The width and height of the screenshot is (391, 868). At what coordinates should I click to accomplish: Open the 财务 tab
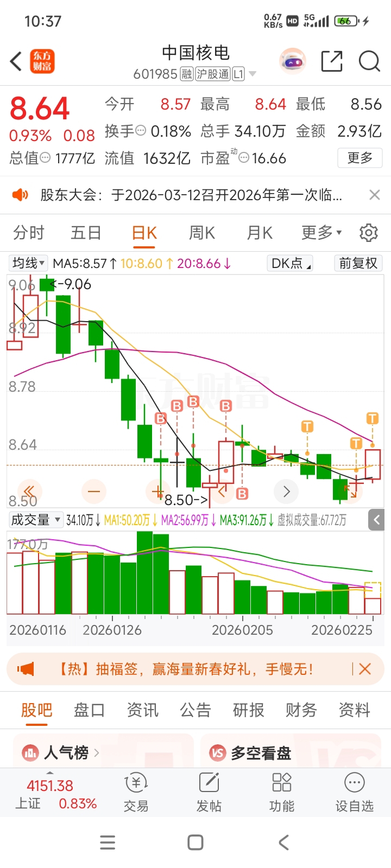coord(301,710)
